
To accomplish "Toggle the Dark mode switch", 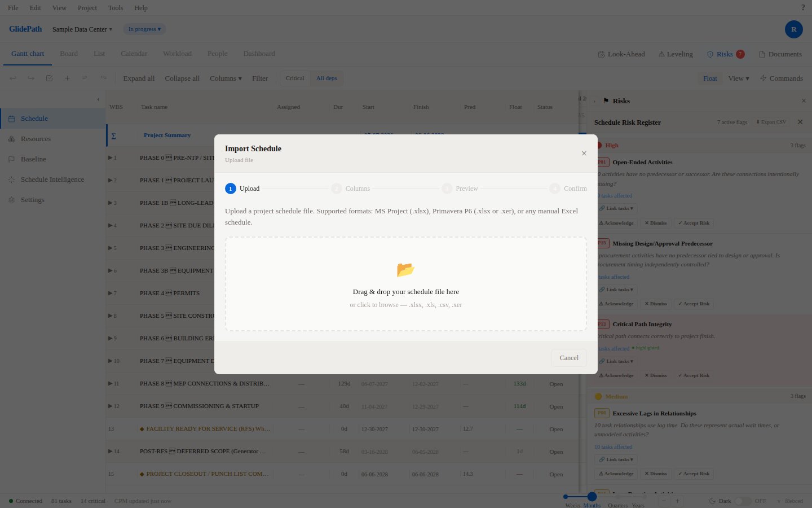I will [743, 501].
